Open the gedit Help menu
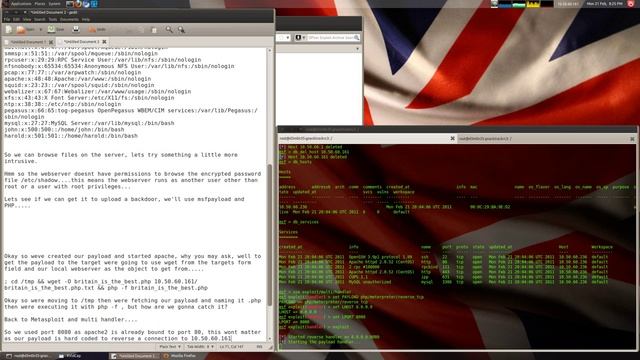This screenshot has height=360, width=640. coord(86,19)
